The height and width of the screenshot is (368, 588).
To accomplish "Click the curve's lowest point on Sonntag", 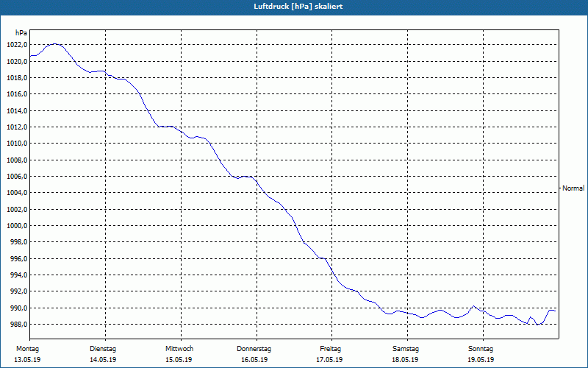I will click(537, 325).
